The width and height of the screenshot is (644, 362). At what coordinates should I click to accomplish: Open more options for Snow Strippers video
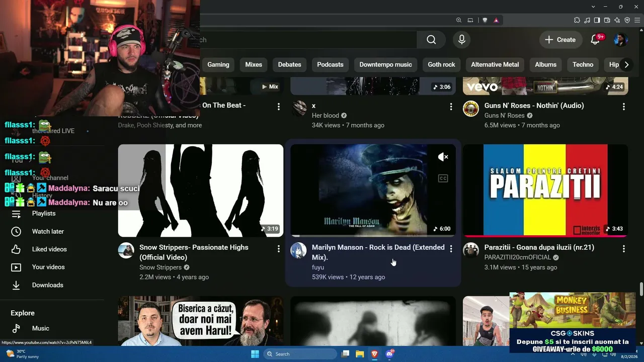[x=278, y=248]
